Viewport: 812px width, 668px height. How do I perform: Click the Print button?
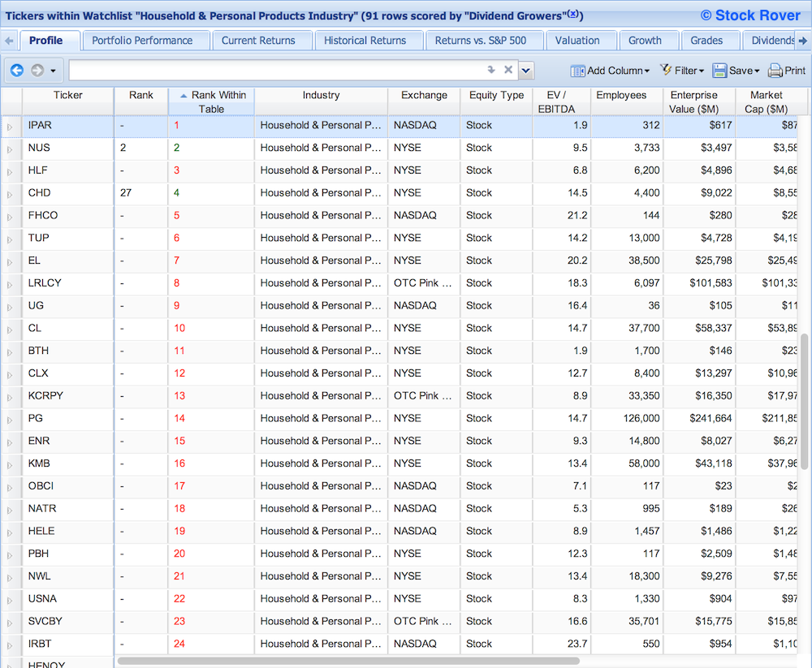click(x=787, y=71)
